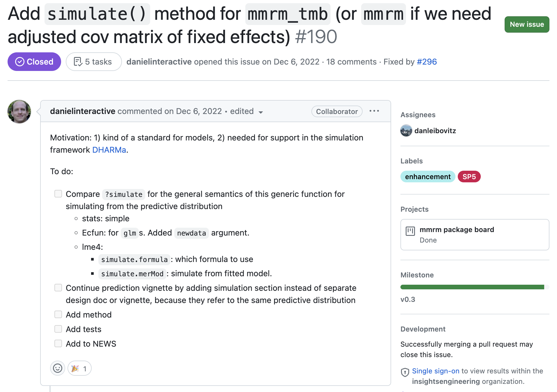Screen dimensions: 557x392
Task: Select the enhancement label
Action: pyautogui.click(x=427, y=177)
